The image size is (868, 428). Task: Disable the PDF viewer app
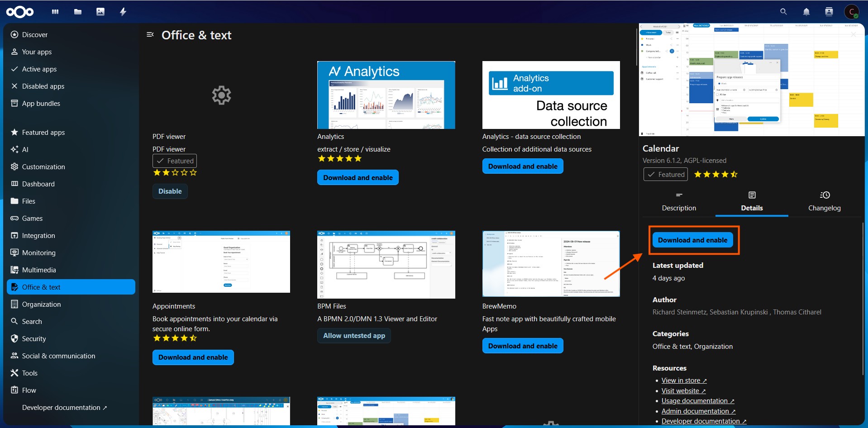pos(170,191)
